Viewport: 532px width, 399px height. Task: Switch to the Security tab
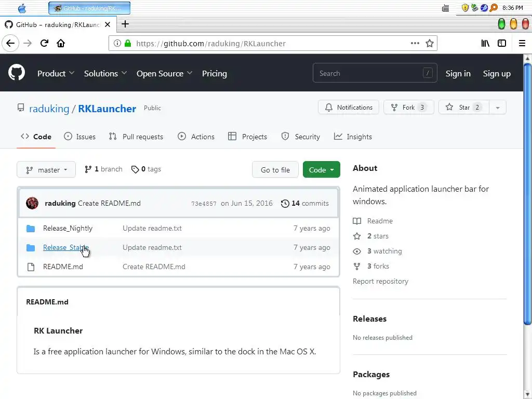coord(301,137)
